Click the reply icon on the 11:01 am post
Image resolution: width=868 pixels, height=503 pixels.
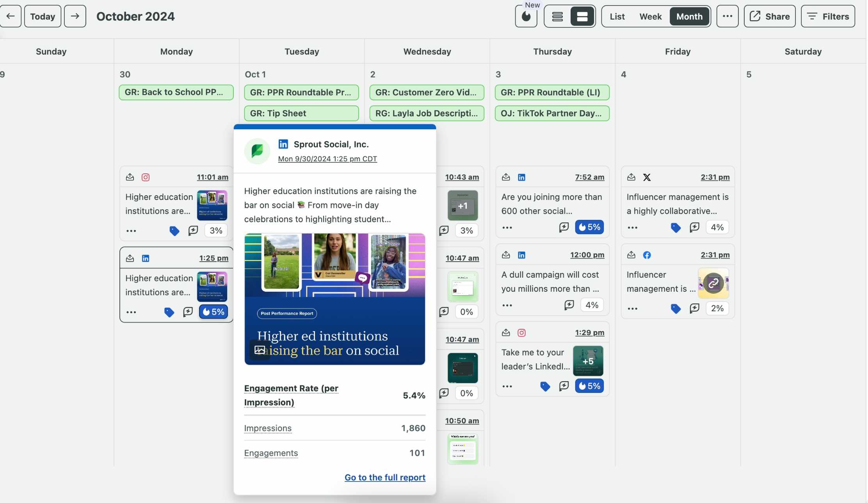click(193, 230)
